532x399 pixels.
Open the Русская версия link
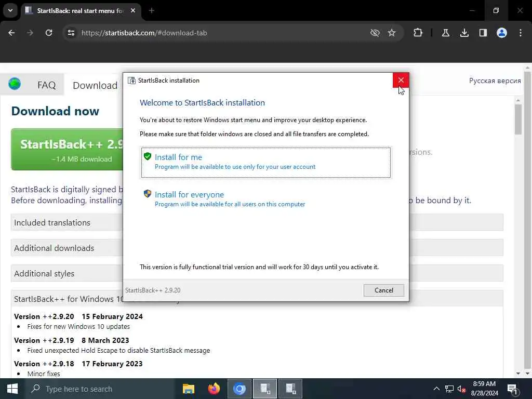click(x=495, y=81)
